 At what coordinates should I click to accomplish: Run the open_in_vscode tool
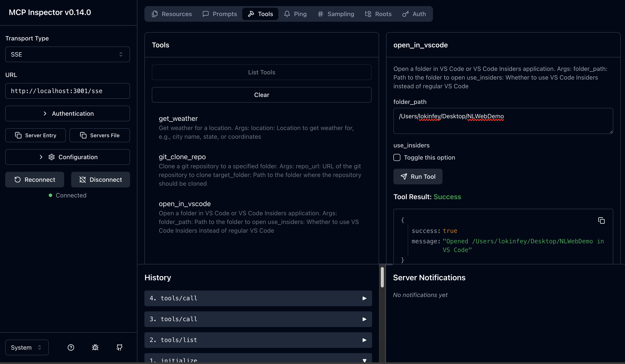coord(418,177)
